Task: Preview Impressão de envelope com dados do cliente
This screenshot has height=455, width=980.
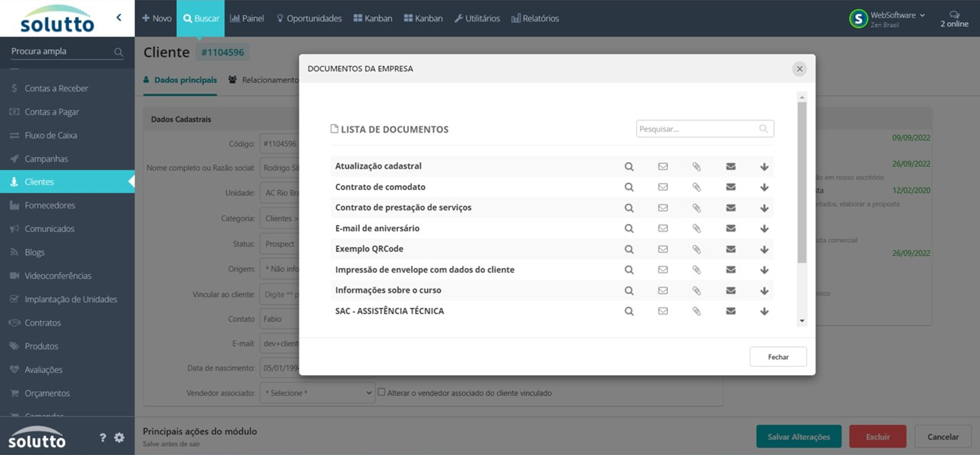Action: (629, 270)
